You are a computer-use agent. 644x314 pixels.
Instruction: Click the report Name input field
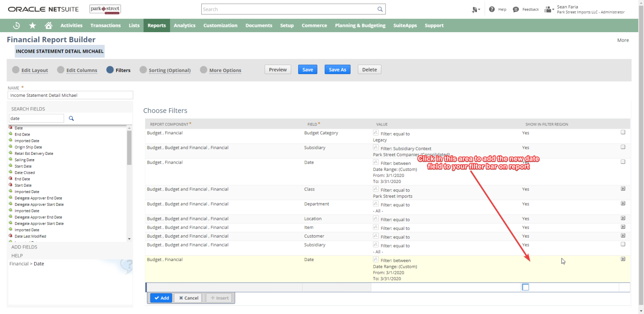pyautogui.click(x=70, y=95)
